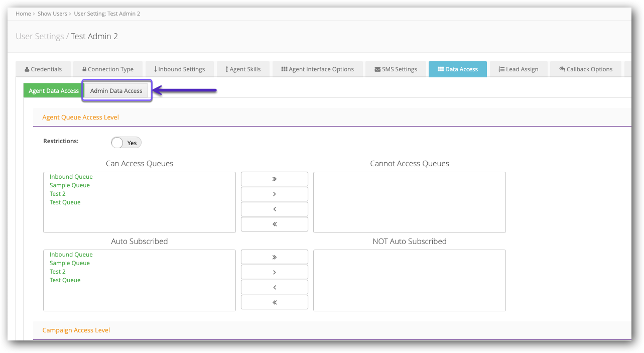Open the Home breadcrumb link
644x353 pixels.
coord(23,14)
